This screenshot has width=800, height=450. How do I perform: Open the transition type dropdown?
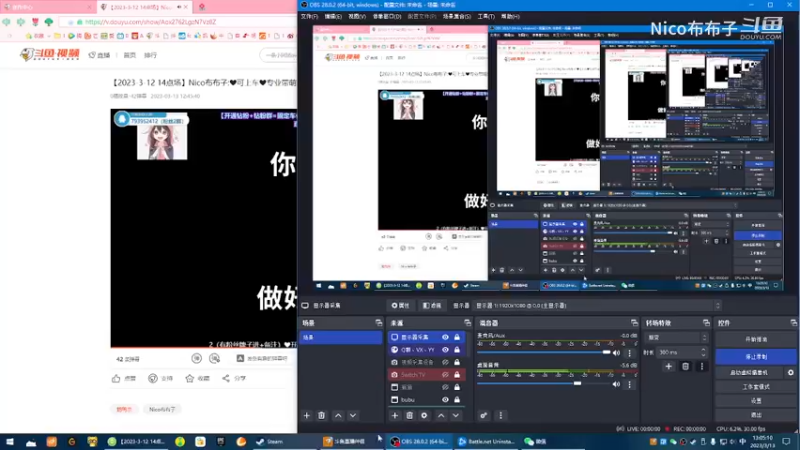[x=677, y=338]
